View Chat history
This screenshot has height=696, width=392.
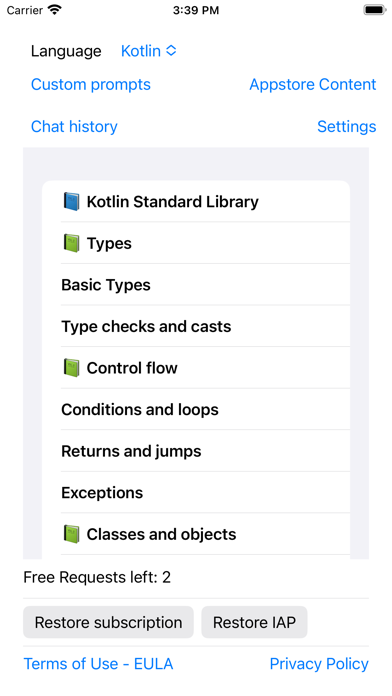pos(74,127)
